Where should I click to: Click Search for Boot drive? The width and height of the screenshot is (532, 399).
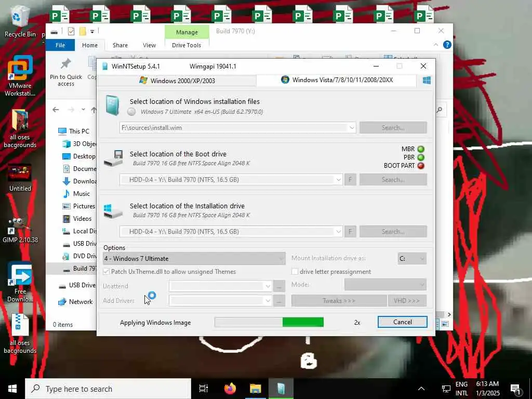393,179
